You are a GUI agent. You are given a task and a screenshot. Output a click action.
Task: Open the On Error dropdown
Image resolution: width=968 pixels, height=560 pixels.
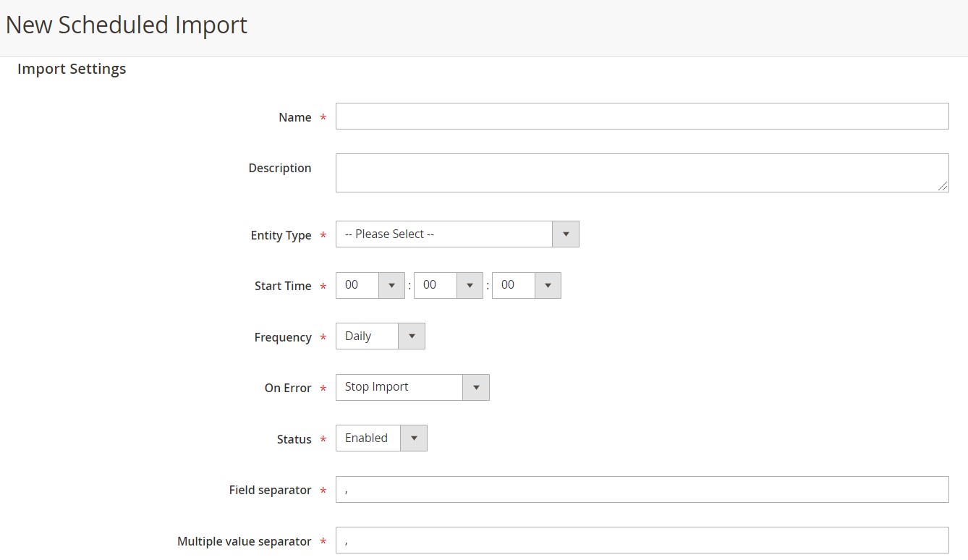click(x=412, y=388)
